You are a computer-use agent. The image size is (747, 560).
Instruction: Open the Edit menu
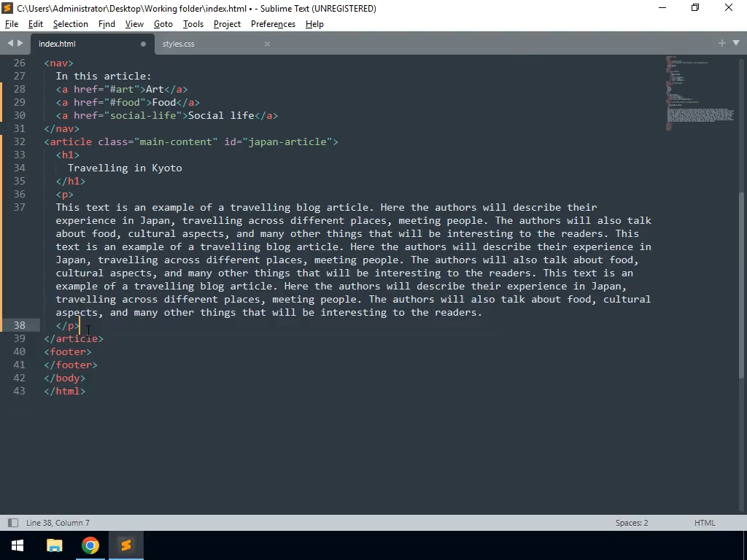(x=35, y=24)
